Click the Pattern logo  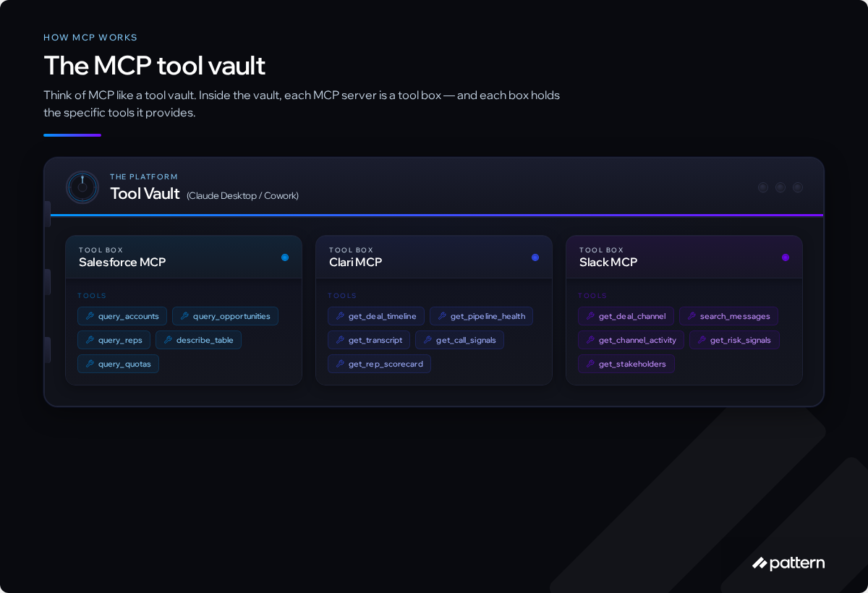[x=788, y=563]
